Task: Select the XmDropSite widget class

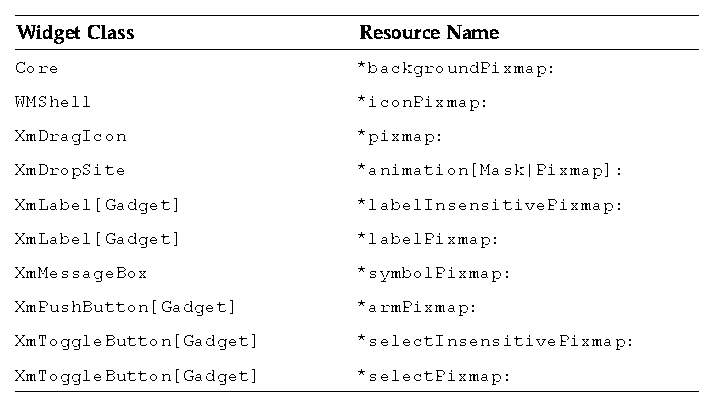Action: (71, 170)
